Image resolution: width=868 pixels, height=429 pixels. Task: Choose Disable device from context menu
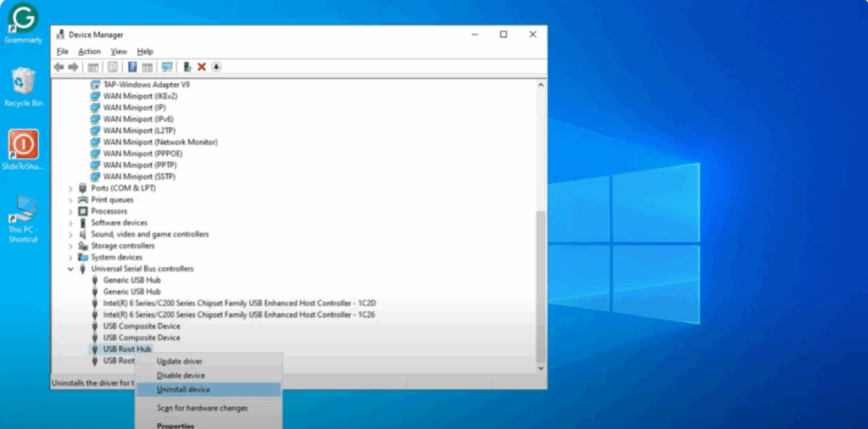tap(209, 376)
